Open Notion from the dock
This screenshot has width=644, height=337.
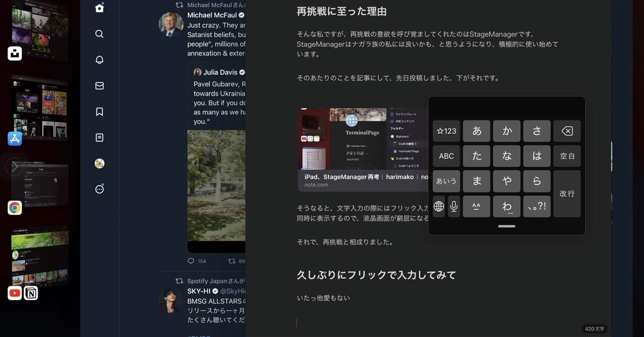click(31, 293)
